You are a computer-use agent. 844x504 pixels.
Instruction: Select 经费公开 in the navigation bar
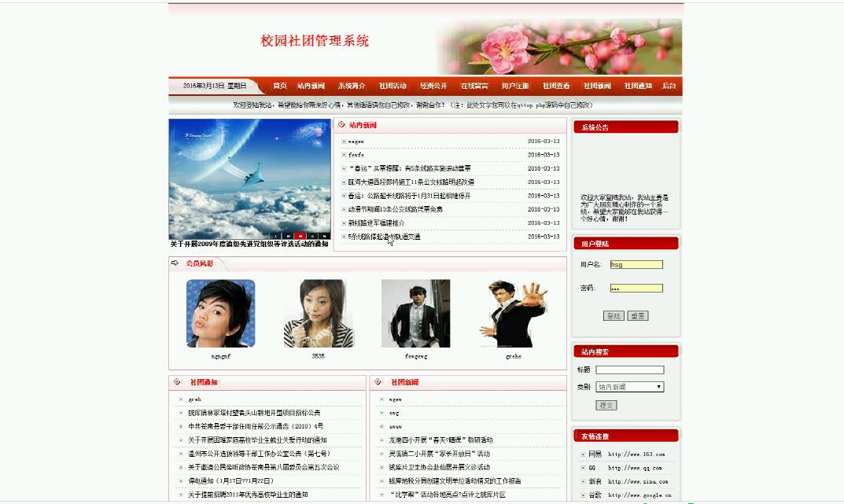coord(433,86)
